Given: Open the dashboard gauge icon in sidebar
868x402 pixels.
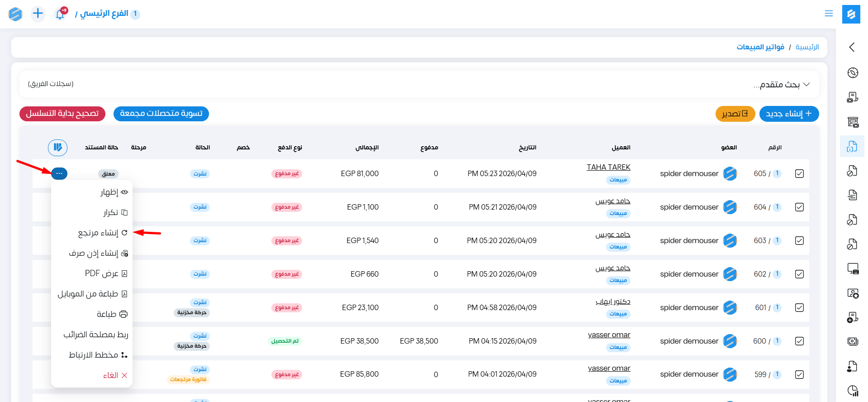Looking at the screenshot, I should [x=853, y=72].
